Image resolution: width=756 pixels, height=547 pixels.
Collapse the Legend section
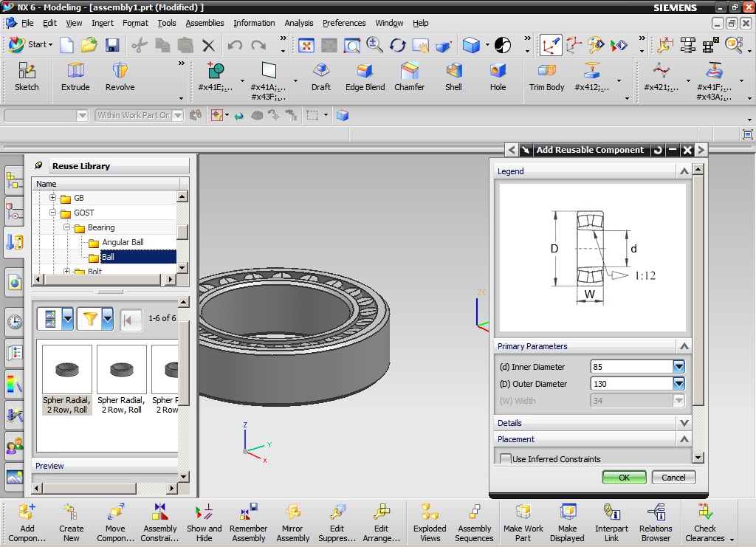tap(684, 171)
